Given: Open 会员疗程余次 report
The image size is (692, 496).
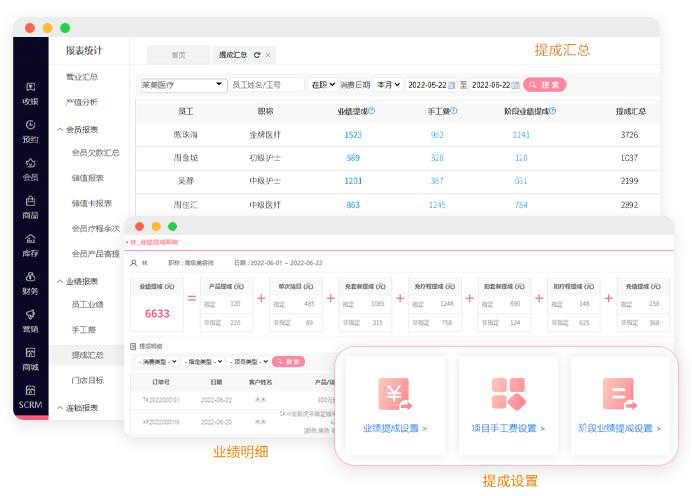Looking at the screenshot, I should click(x=96, y=229).
